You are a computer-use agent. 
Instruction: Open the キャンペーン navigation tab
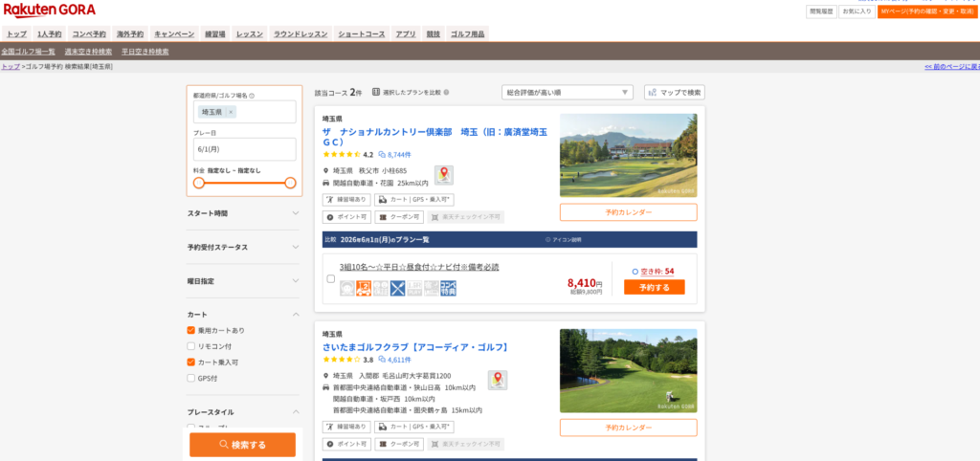point(174,33)
